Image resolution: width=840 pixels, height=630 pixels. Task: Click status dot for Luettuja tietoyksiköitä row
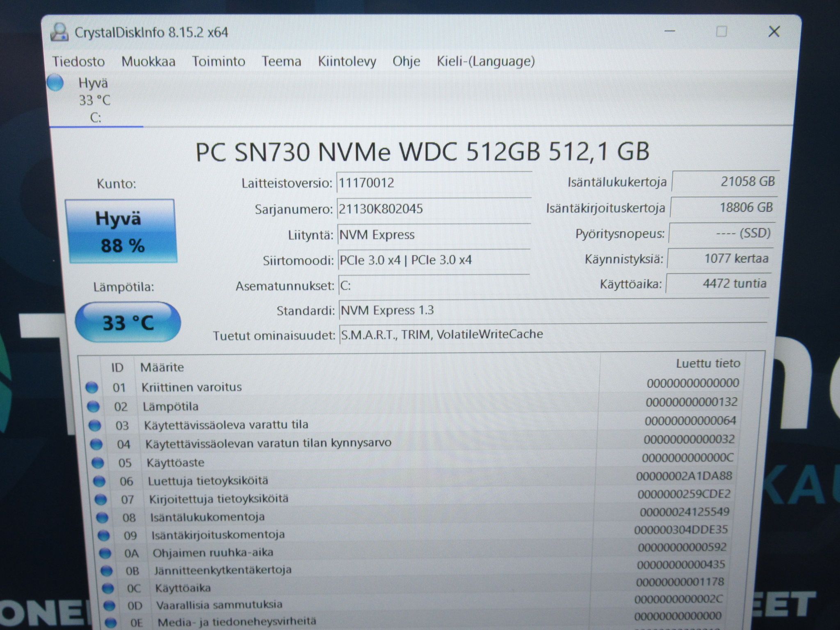pos(99,481)
